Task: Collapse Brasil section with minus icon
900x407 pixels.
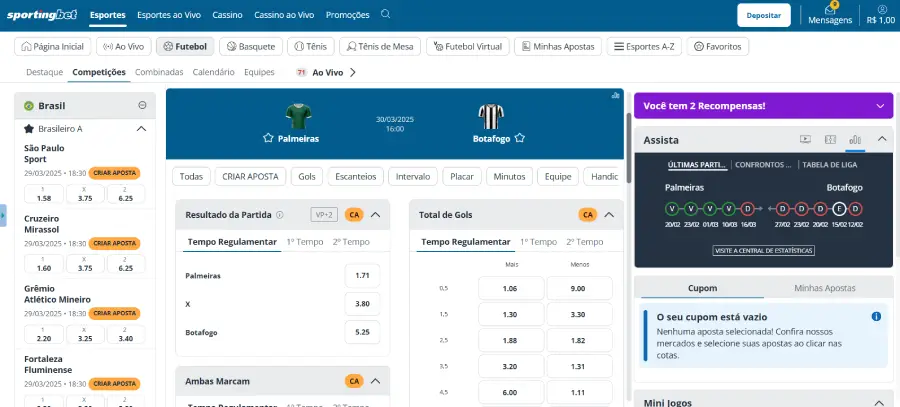Action: 142,106
